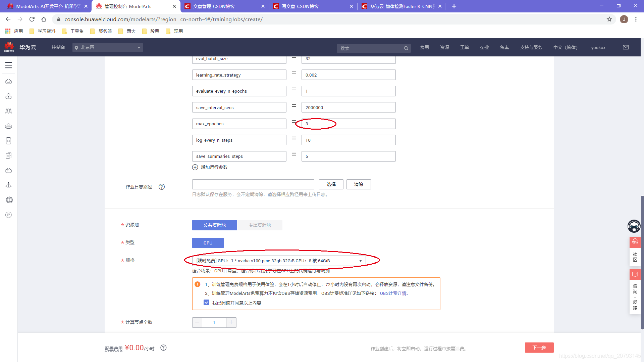The image size is (644, 362).
Task: Select 专属资源池 resource pool
Action: (x=260, y=225)
